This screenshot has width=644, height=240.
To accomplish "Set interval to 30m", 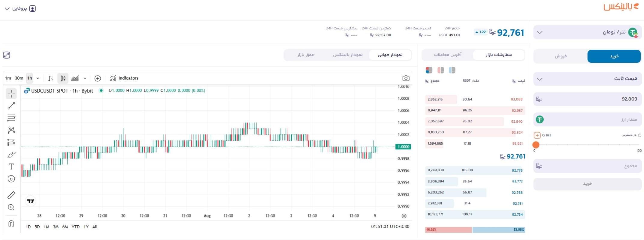I will 19,78.
